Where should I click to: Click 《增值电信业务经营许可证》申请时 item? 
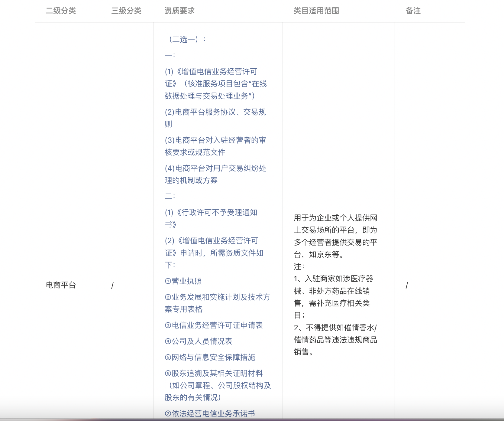[214, 253]
